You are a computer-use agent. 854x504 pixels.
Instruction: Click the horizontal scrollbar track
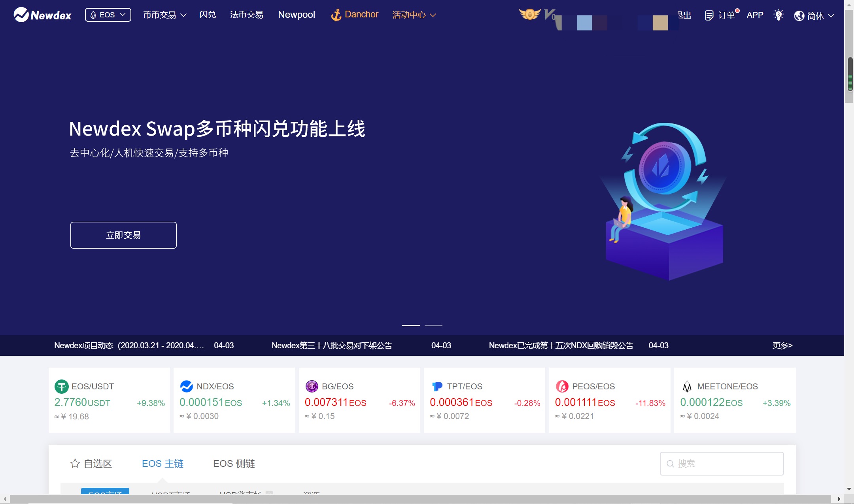[x=421, y=499]
